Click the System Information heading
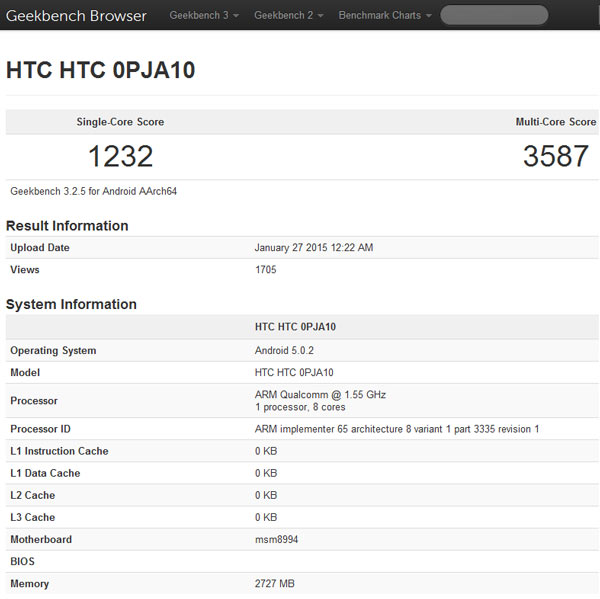600x599 pixels. click(x=71, y=304)
